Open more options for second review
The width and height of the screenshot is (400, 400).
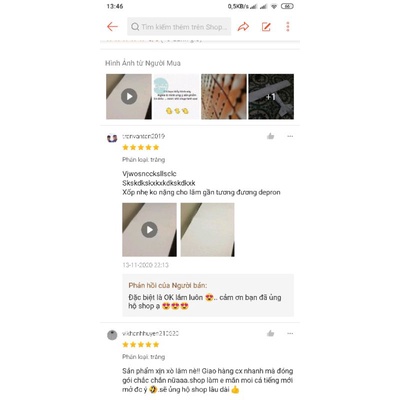[x=290, y=333]
